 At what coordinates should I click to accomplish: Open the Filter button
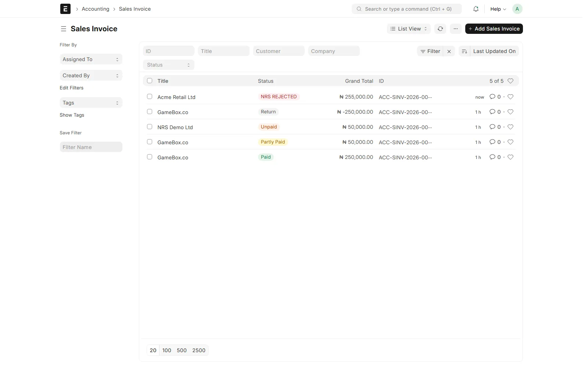coord(430,51)
